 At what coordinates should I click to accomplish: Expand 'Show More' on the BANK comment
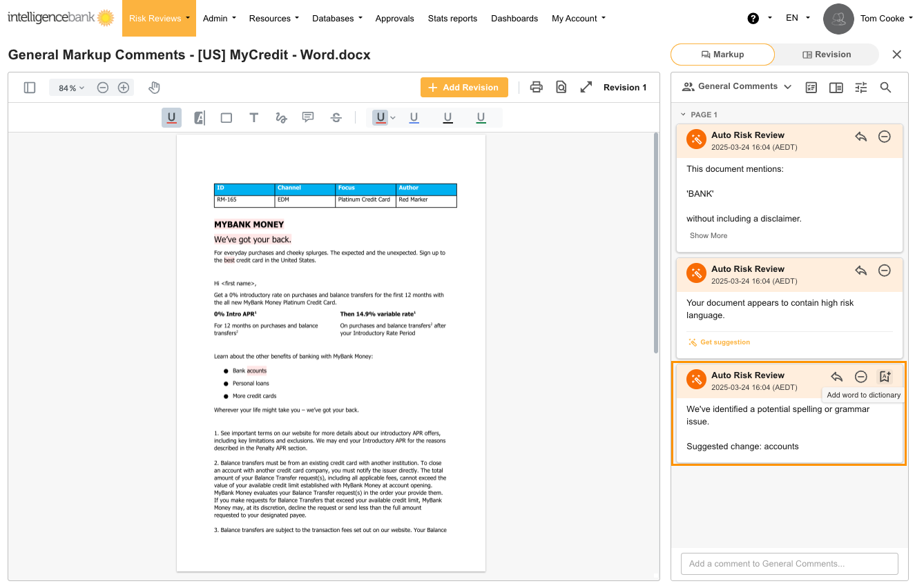click(x=709, y=235)
